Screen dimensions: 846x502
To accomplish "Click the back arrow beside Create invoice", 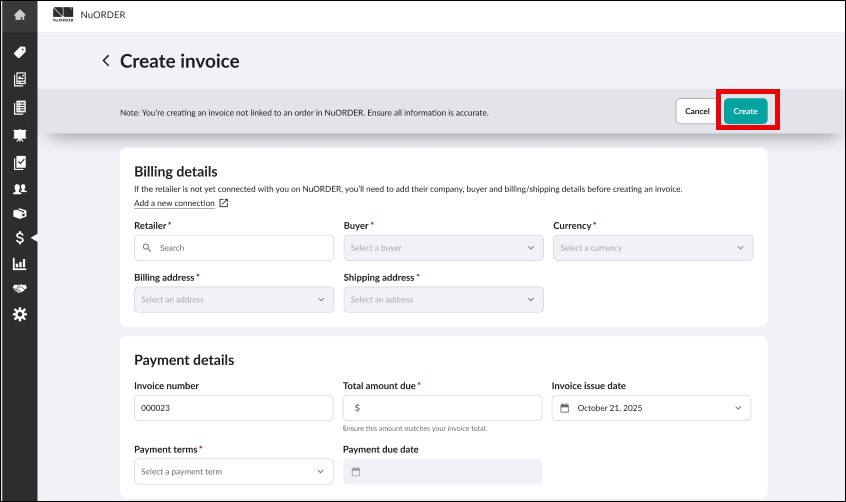I will [x=106, y=61].
